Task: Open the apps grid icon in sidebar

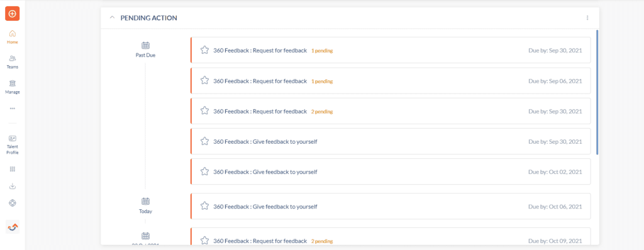Action: click(x=13, y=169)
